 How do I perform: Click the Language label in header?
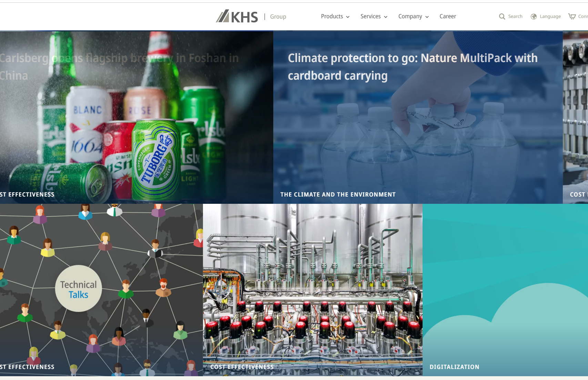[x=550, y=17]
